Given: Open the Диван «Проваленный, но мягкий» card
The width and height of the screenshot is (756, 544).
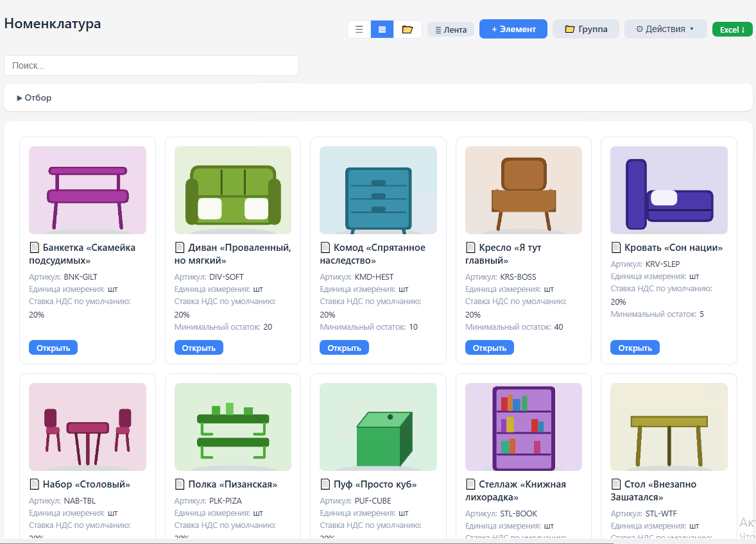Looking at the screenshot, I should point(199,348).
